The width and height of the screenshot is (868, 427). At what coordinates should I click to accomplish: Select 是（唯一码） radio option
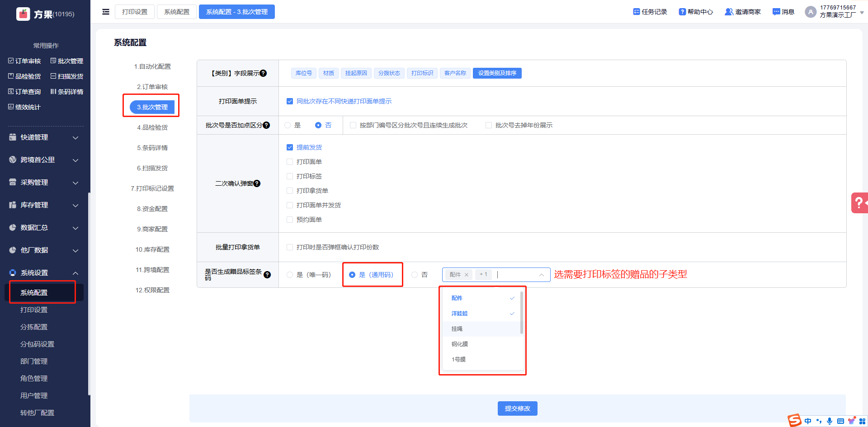pyautogui.click(x=290, y=275)
